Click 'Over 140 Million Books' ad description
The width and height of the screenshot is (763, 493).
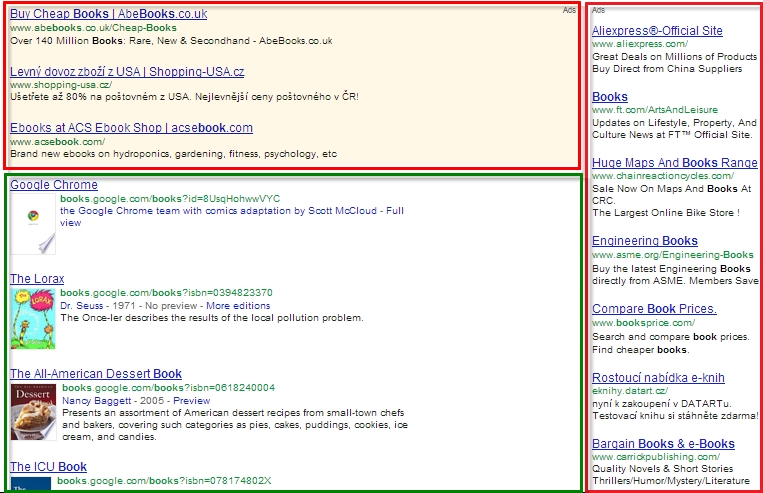(x=171, y=40)
